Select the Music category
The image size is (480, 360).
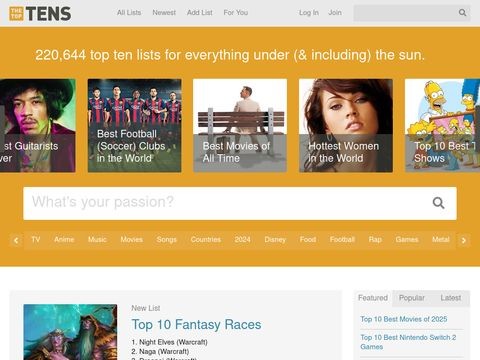[97, 240]
